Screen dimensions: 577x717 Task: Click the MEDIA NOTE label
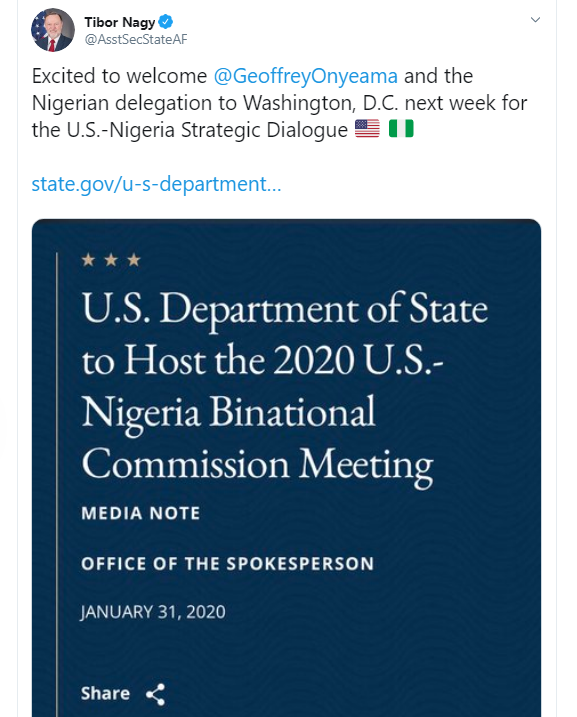point(141,513)
